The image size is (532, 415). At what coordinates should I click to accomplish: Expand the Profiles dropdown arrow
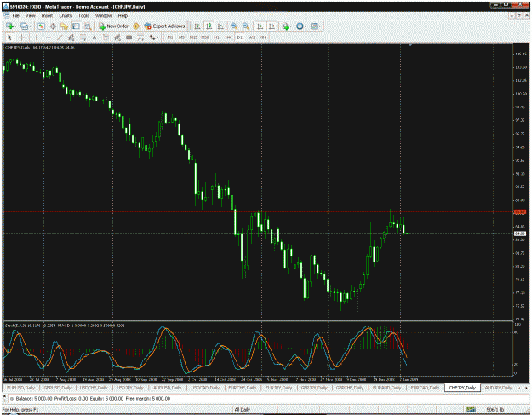(30, 26)
